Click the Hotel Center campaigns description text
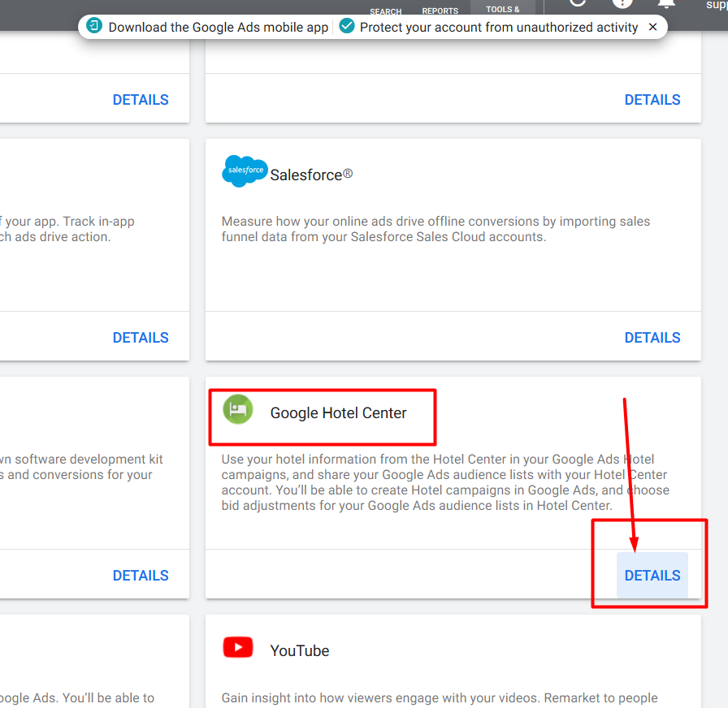 tap(445, 482)
